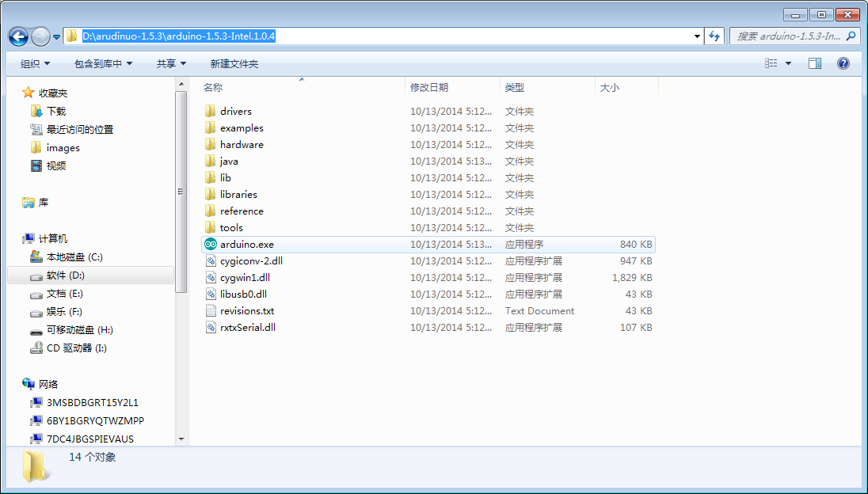Open 本地磁盘 (C:) drive

pyautogui.click(x=74, y=256)
